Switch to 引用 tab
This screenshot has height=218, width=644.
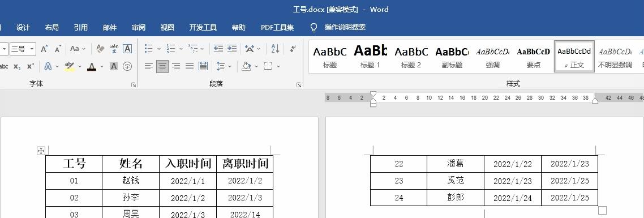80,28
